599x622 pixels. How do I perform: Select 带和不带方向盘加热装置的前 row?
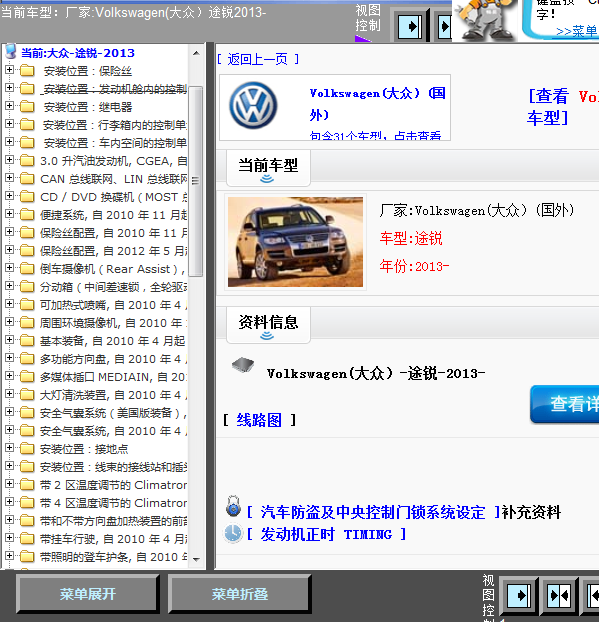pyautogui.click(x=113, y=520)
